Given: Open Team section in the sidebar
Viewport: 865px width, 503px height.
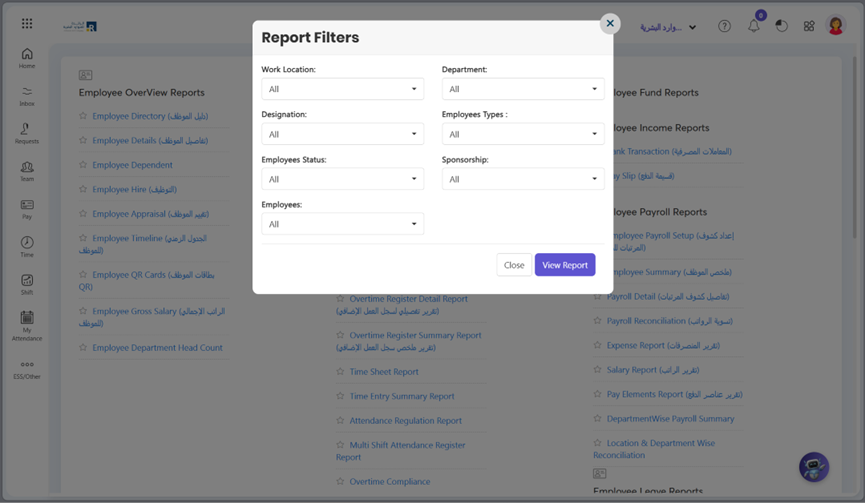Looking at the screenshot, I should (27, 171).
